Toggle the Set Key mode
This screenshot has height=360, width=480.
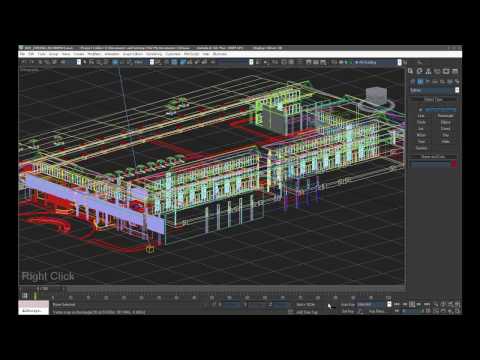click(x=348, y=311)
